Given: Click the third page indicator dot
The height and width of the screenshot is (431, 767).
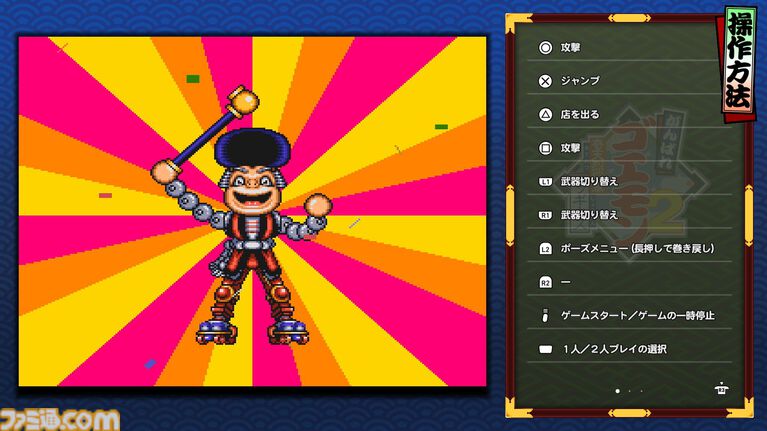Looking at the screenshot, I should (x=641, y=391).
